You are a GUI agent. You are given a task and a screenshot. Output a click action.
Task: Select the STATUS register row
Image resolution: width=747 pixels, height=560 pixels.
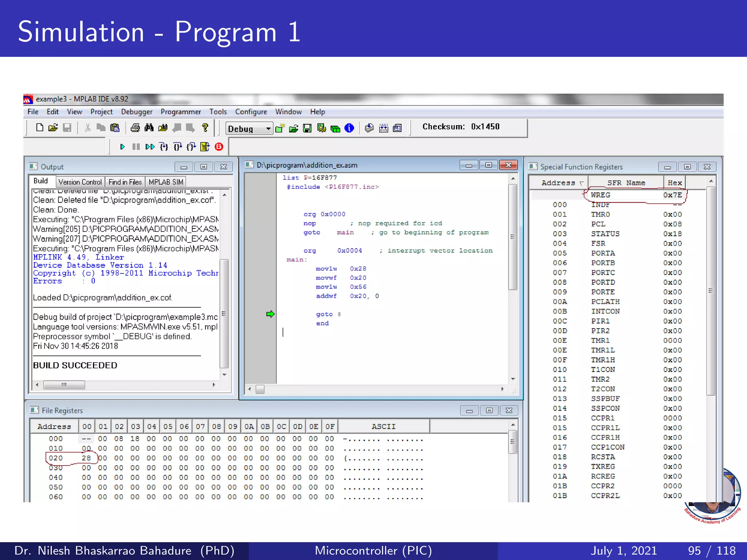[x=618, y=234]
